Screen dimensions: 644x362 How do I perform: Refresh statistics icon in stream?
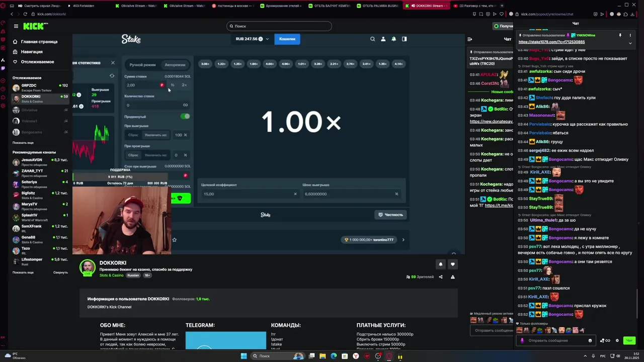tap(112, 76)
